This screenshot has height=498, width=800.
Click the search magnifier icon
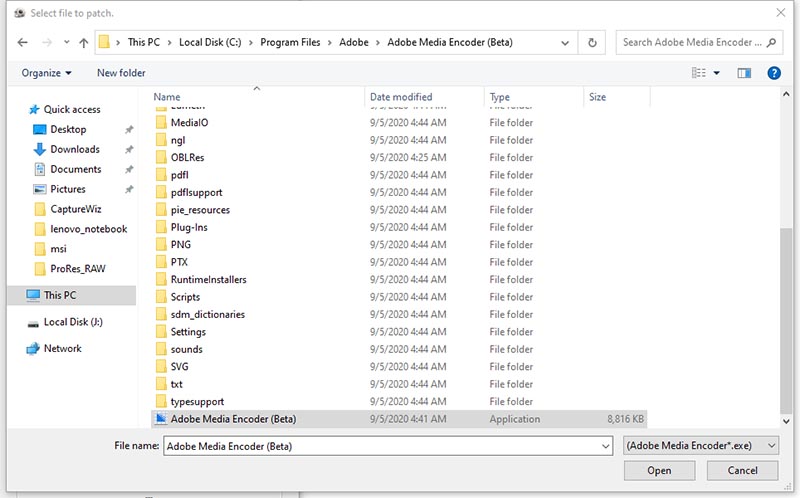tap(771, 42)
